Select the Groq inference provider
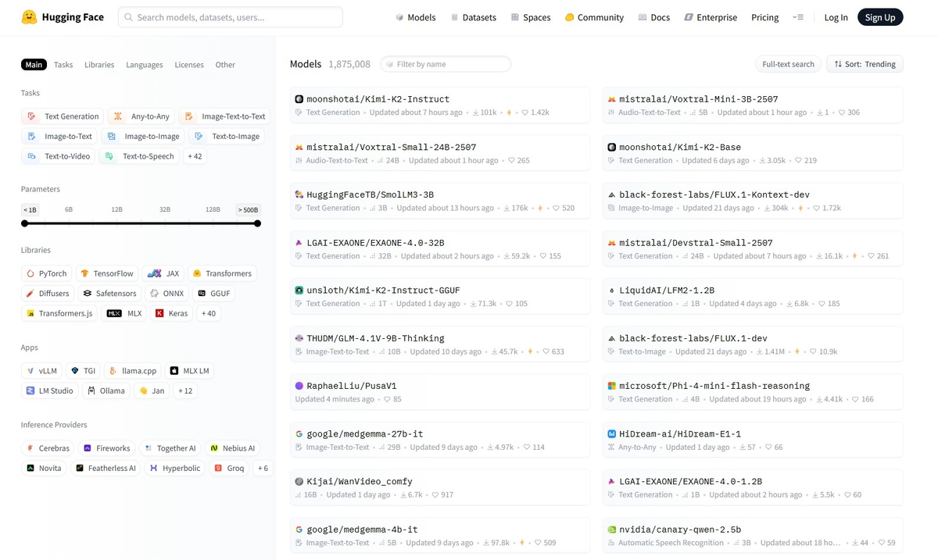Viewport: 938px width, 560px height. (x=230, y=468)
